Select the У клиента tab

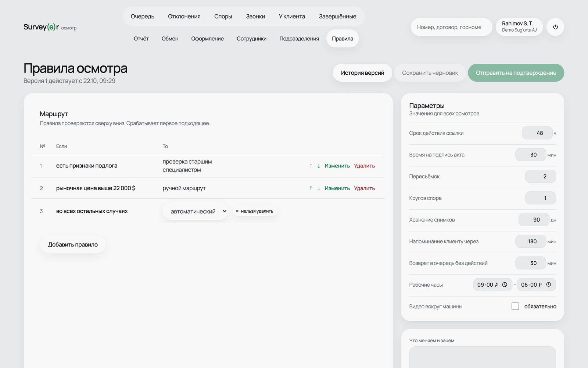pyautogui.click(x=292, y=17)
